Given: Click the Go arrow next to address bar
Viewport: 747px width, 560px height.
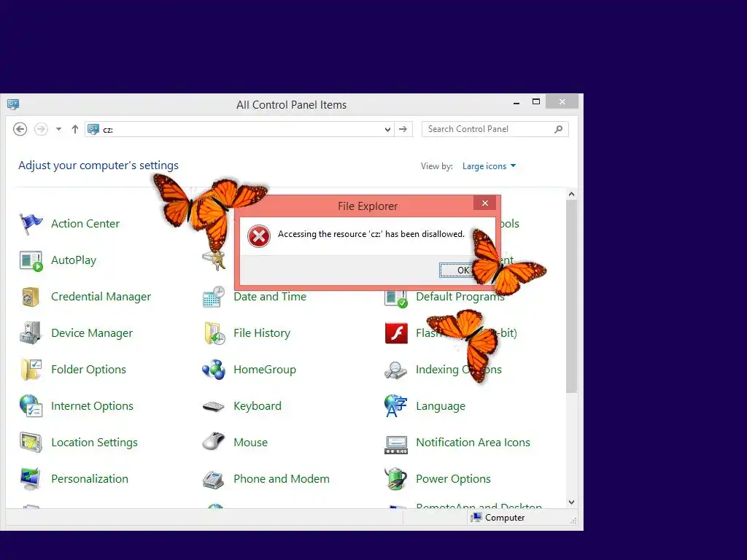Looking at the screenshot, I should click(403, 129).
